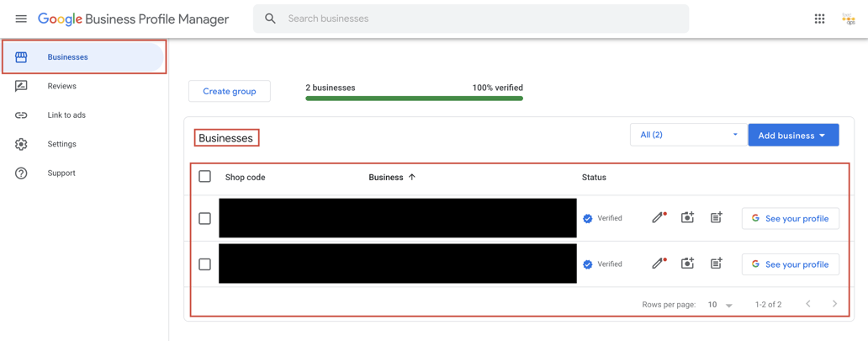Click the Settings gear icon
This screenshot has height=341, width=868.
(21, 144)
